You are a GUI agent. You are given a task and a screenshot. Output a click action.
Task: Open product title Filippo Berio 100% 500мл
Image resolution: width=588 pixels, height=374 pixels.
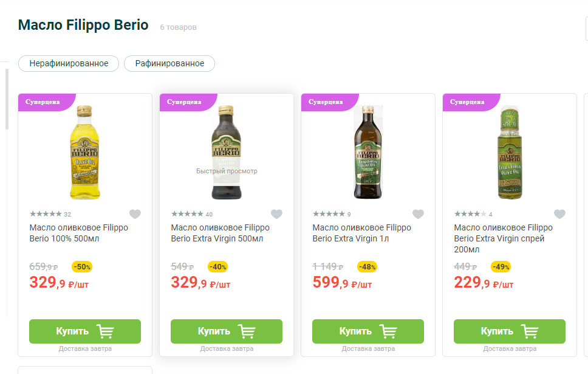coord(78,233)
